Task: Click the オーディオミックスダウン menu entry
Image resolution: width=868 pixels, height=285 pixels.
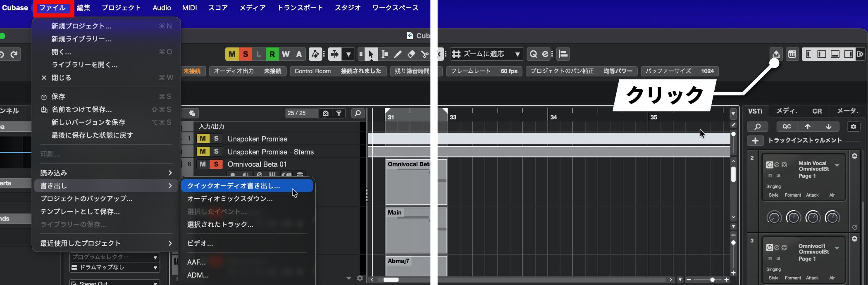Action: pos(230,199)
